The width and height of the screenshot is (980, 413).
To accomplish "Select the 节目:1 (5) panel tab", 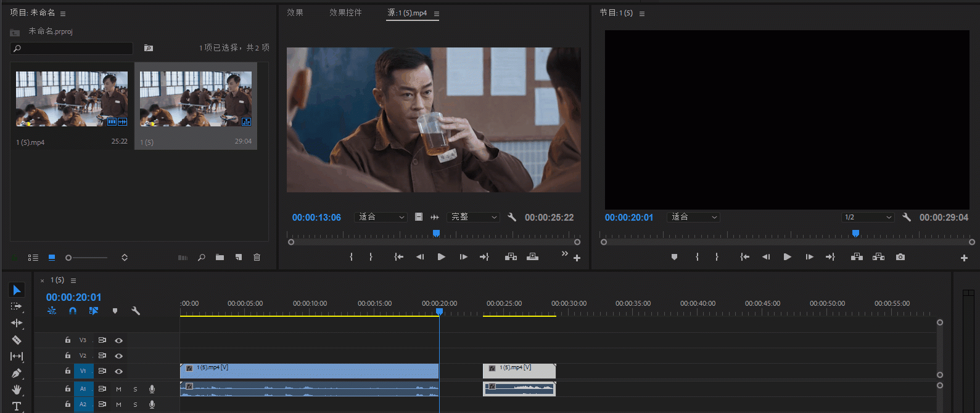I will click(x=616, y=12).
